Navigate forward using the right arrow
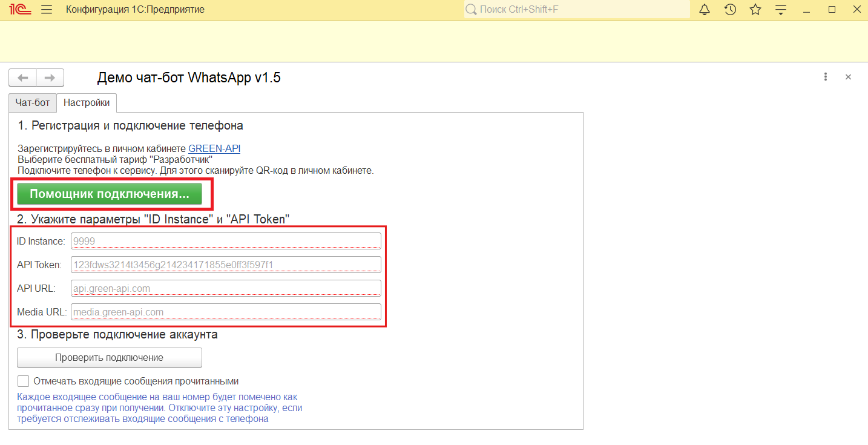The width and height of the screenshot is (868, 445). (x=50, y=77)
